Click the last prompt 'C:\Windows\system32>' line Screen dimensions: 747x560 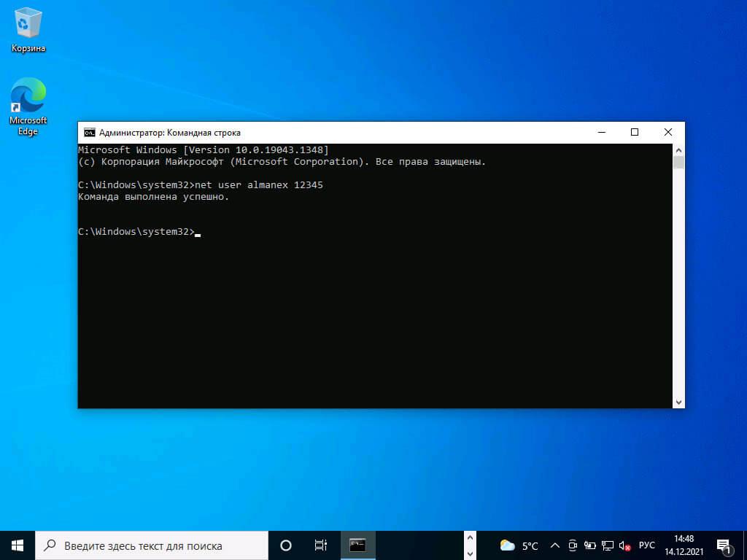tap(136, 232)
